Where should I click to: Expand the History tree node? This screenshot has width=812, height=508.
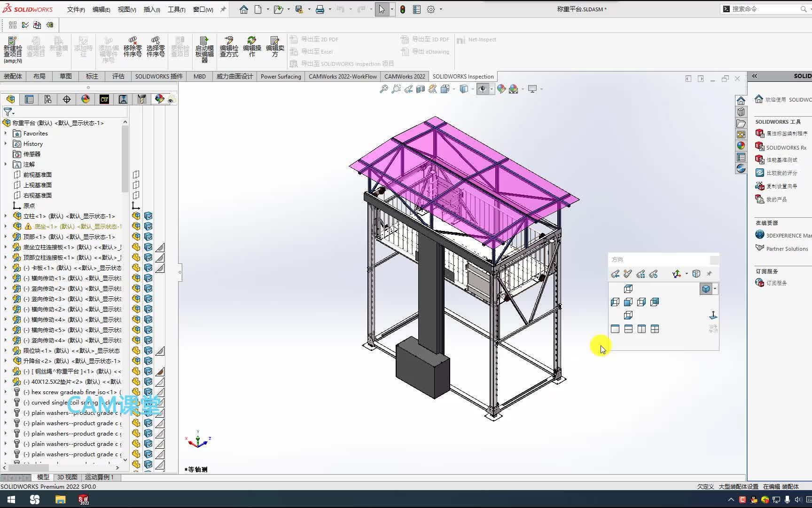pyautogui.click(x=7, y=143)
